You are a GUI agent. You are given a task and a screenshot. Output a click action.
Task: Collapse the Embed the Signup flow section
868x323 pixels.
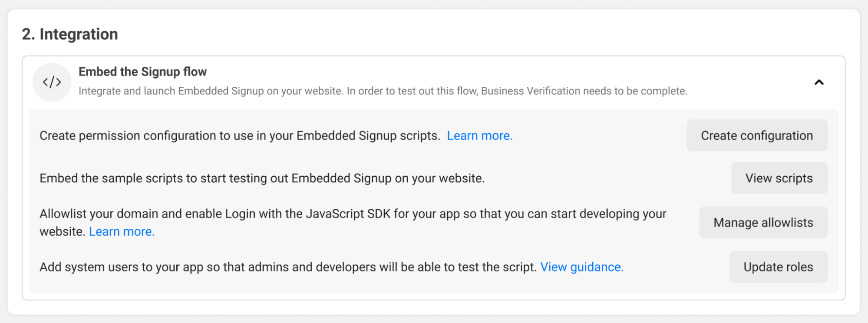[x=819, y=82]
